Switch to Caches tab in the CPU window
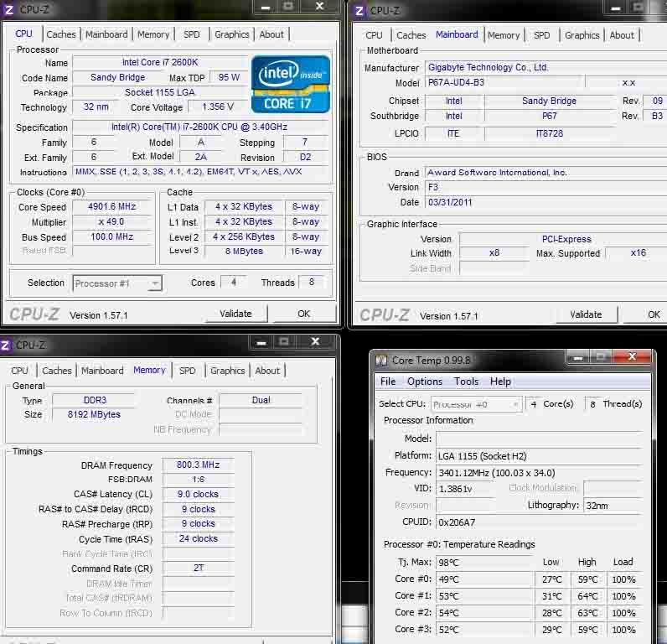This screenshot has width=667, height=644. [61, 34]
